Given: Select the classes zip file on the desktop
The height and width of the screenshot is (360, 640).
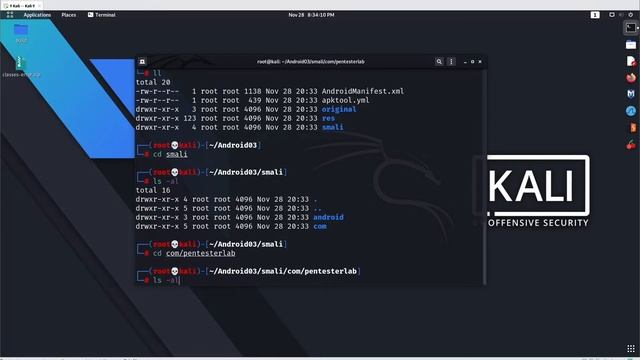Looking at the screenshot, I should [21, 67].
